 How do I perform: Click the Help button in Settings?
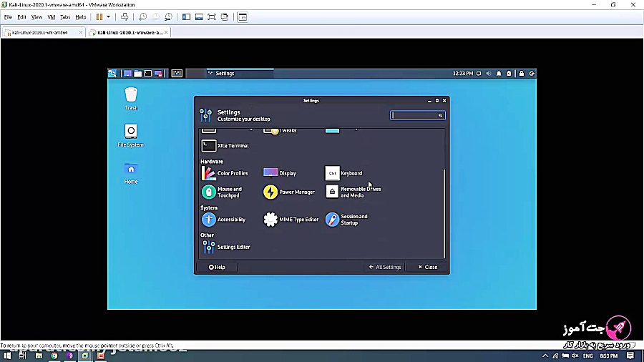click(x=217, y=267)
